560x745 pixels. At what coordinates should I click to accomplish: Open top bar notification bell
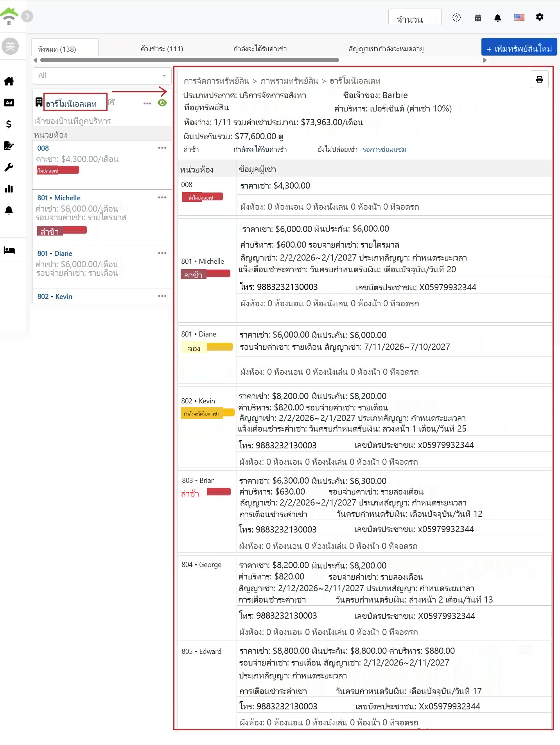[x=498, y=18]
